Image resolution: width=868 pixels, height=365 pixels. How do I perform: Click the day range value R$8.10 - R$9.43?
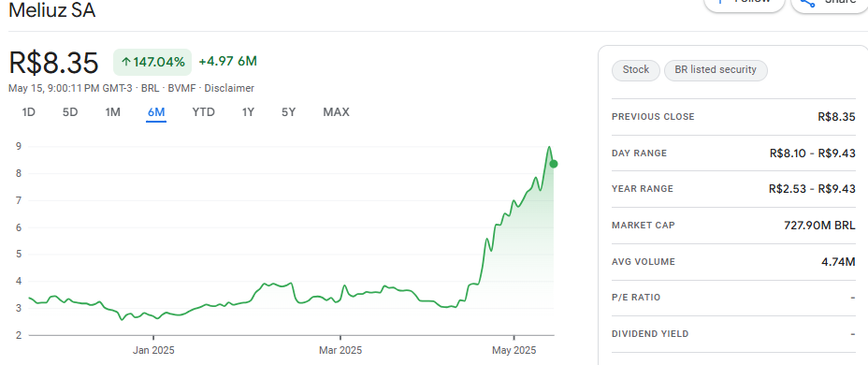coord(812,153)
